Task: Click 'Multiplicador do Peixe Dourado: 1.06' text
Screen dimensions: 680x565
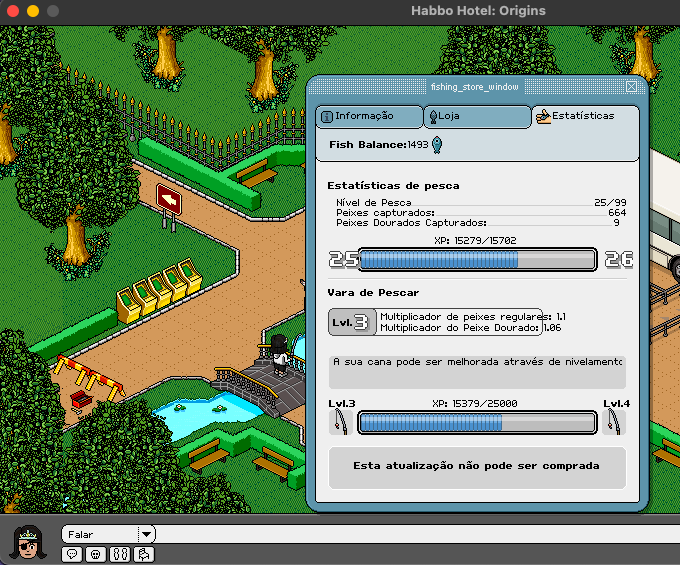Action: 471,328
